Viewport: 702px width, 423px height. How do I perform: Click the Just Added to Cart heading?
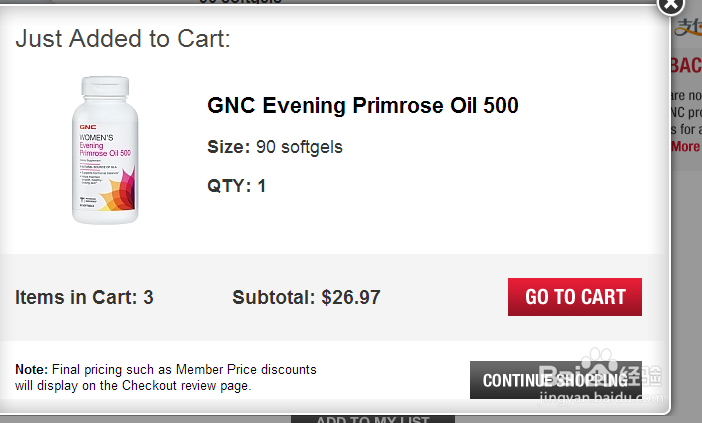click(x=123, y=39)
